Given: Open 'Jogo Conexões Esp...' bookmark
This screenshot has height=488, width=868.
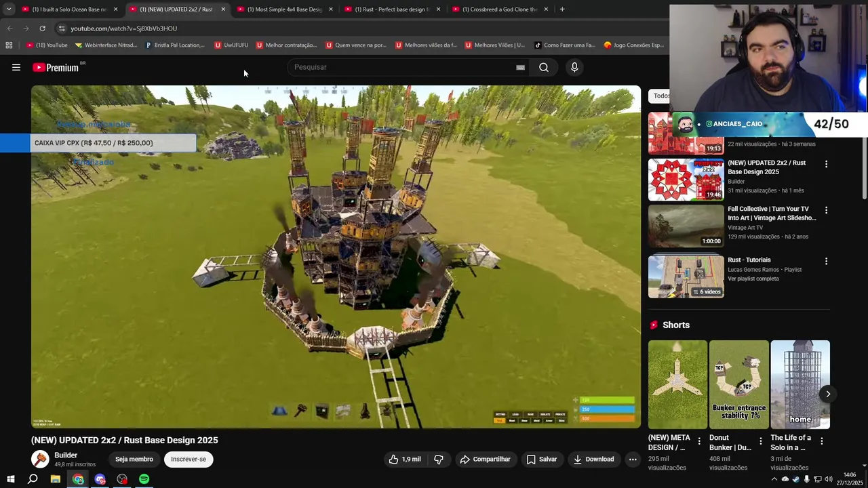Looking at the screenshot, I should (634, 45).
